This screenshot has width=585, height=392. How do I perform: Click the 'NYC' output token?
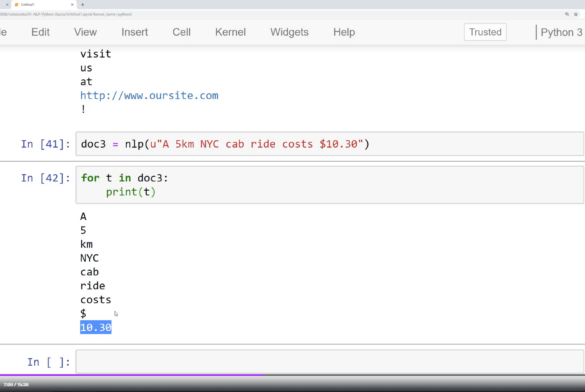[x=90, y=258]
